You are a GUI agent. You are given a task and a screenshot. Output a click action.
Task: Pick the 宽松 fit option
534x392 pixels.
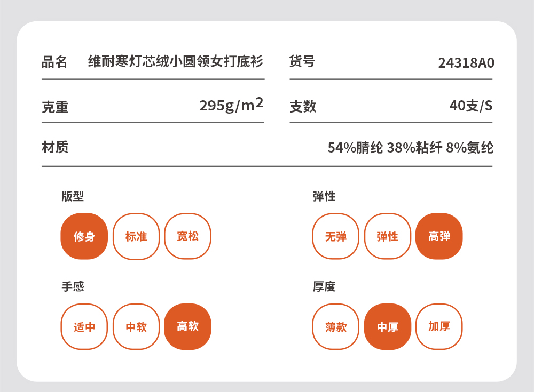click(188, 236)
